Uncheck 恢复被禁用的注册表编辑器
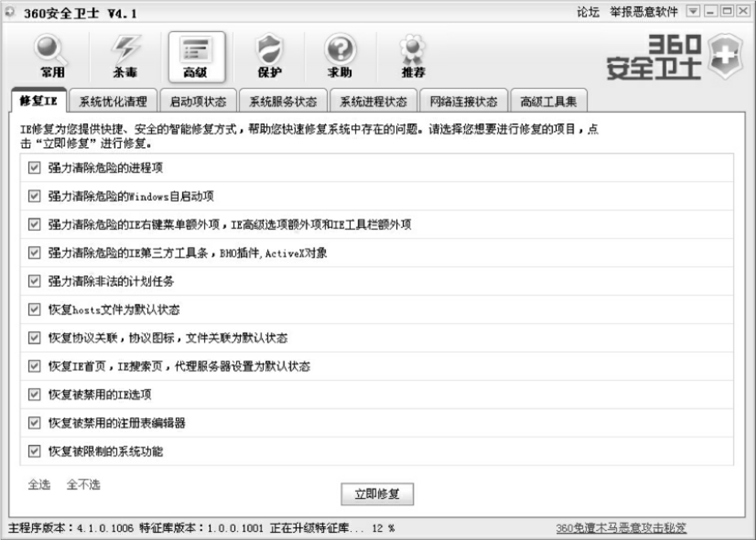This screenshot has width=756, height=540. 34,423
